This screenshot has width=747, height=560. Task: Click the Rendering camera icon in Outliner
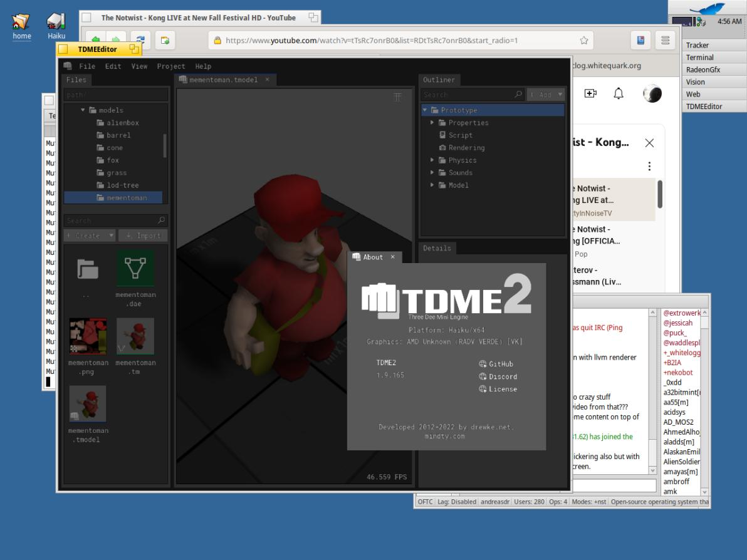[442, 148]
